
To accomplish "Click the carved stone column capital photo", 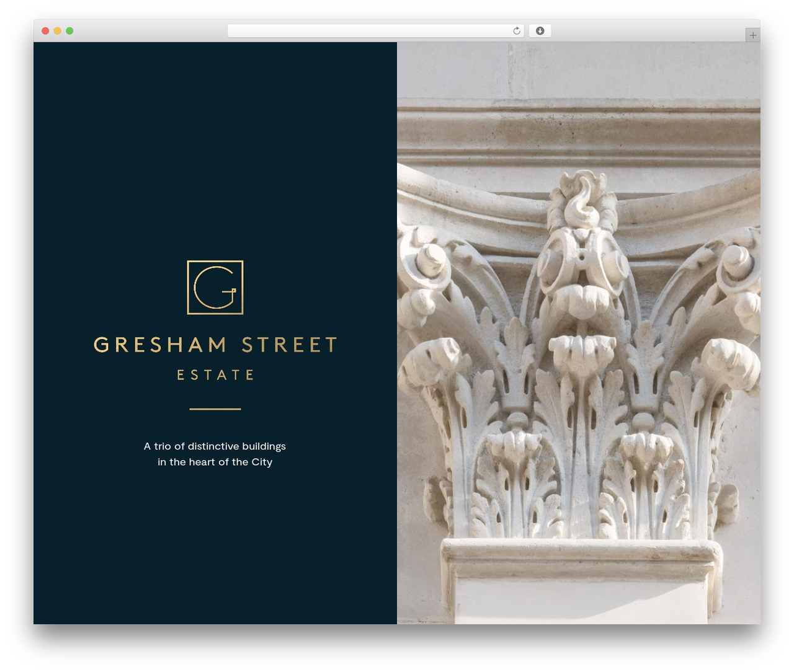I will click(x=579, y=333).
